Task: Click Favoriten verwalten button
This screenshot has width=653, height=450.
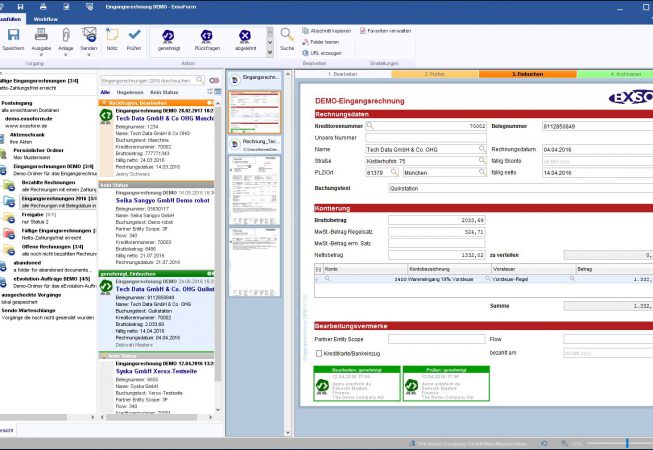Action: point(386,31)
